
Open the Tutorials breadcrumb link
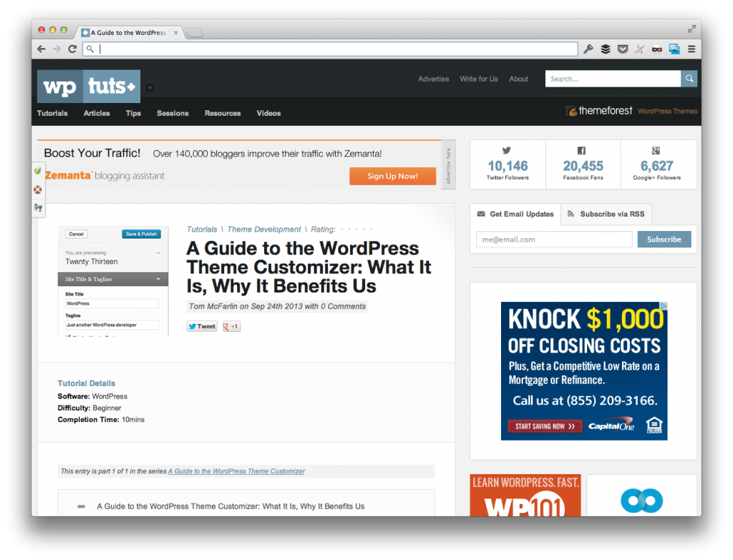[202, 230]
